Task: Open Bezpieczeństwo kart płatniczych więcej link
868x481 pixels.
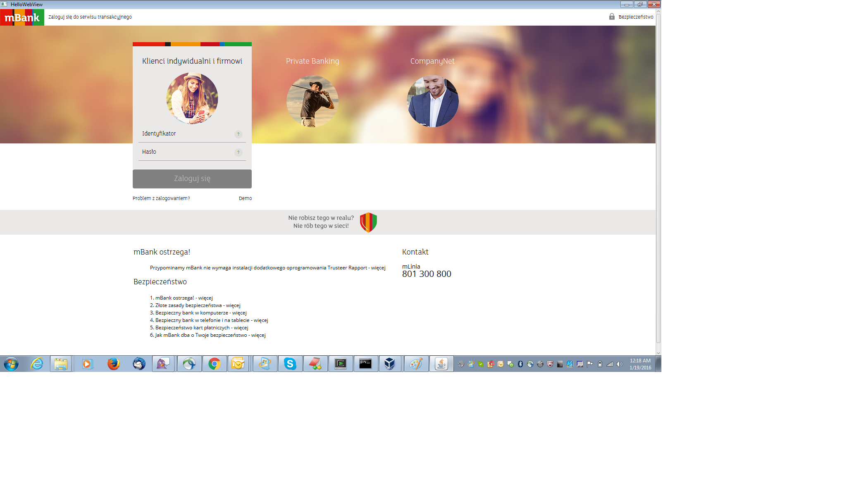Action: pyautogui.click(x=241, y=328)
